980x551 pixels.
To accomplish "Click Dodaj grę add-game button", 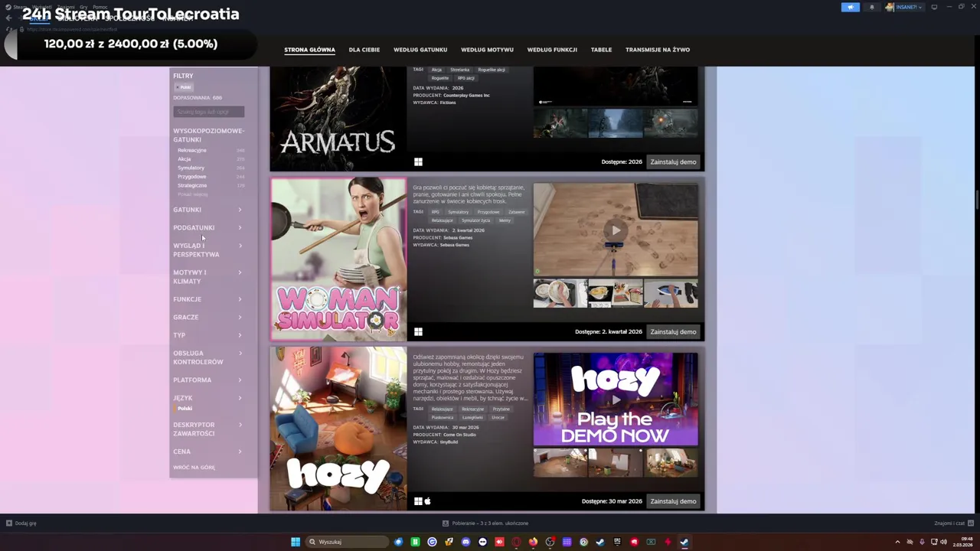I will point(21,523).
